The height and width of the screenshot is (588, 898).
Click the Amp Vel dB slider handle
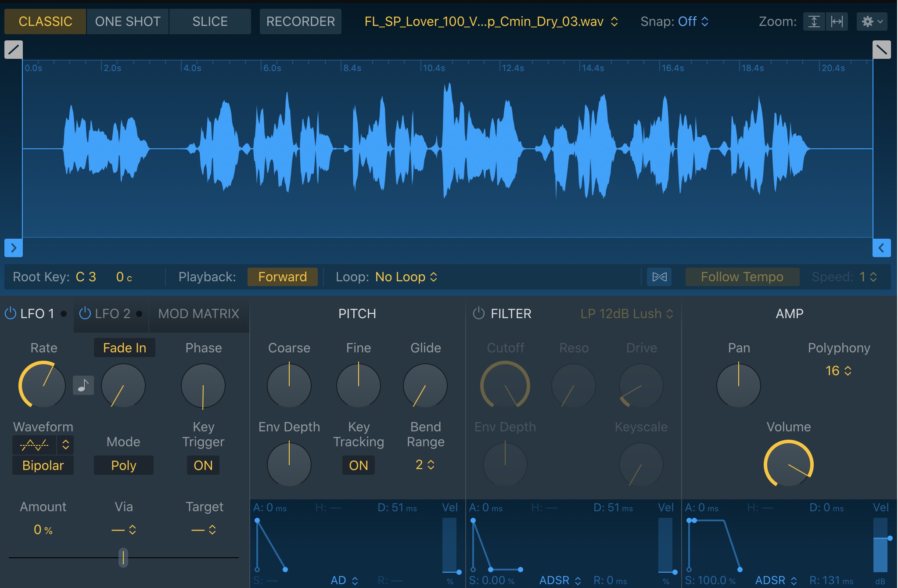pos(889,538)
